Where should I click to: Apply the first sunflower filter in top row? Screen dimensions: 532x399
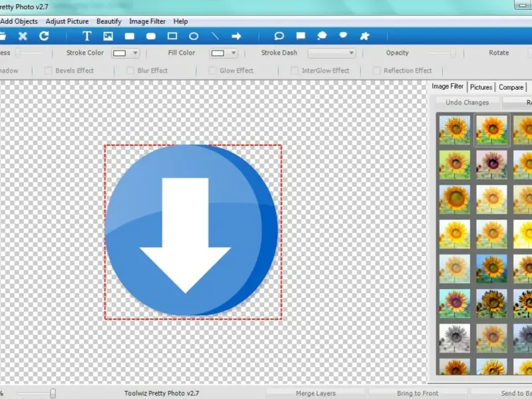coord(455,130)
